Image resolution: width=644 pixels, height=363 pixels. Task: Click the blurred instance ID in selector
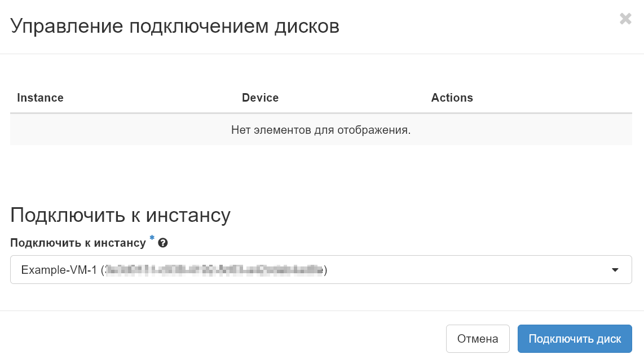click(214, 270)
